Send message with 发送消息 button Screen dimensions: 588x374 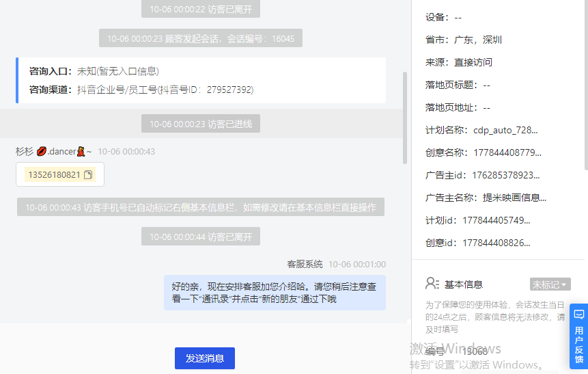coord(205,358)
